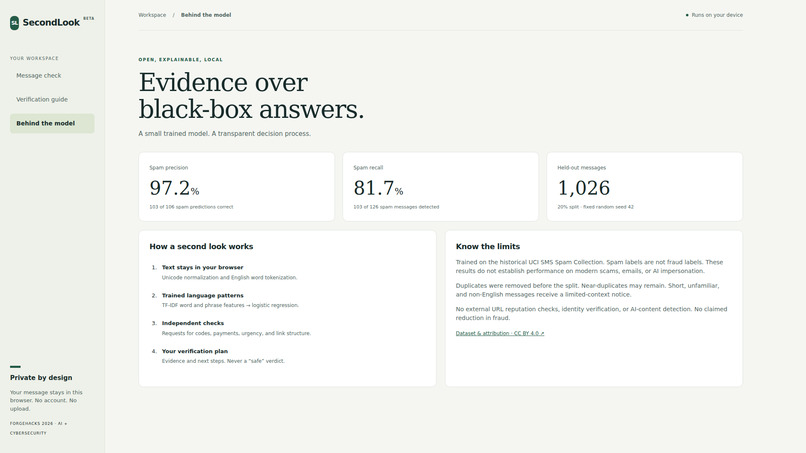The width and height of the screenshot is (806, 453).
Task: Click 'Requests for codes, payments, urgency' description
Action: [236, 333]
